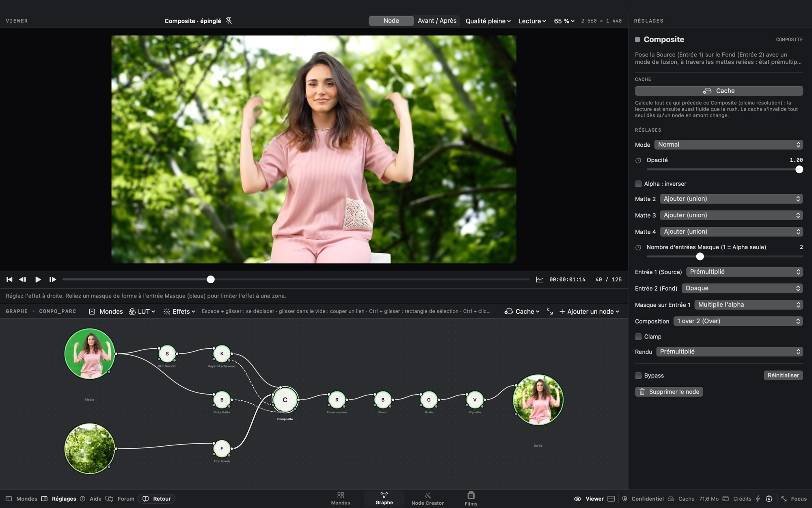Click the Opacité slider handle

799,169
